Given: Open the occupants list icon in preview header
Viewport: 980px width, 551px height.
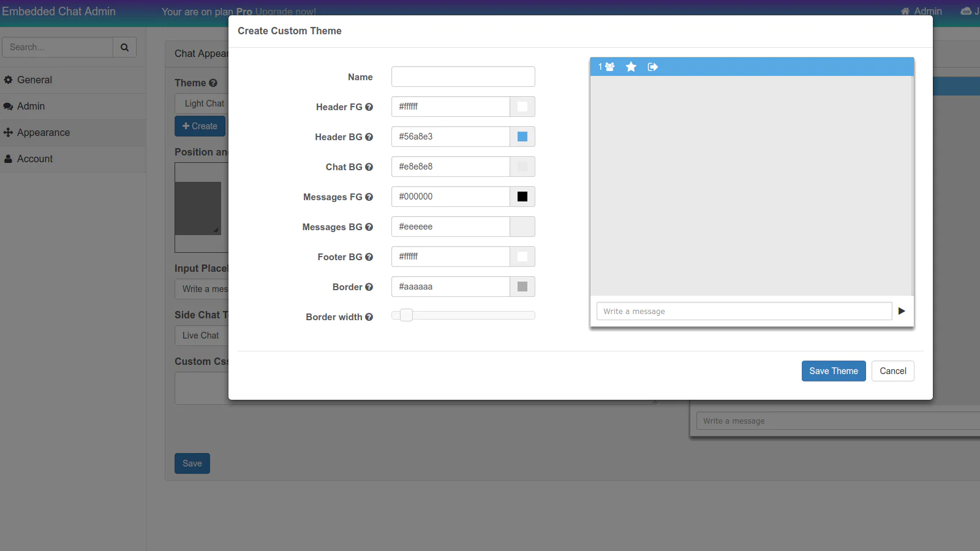Looking at the screenshot, I should [608, 67].
